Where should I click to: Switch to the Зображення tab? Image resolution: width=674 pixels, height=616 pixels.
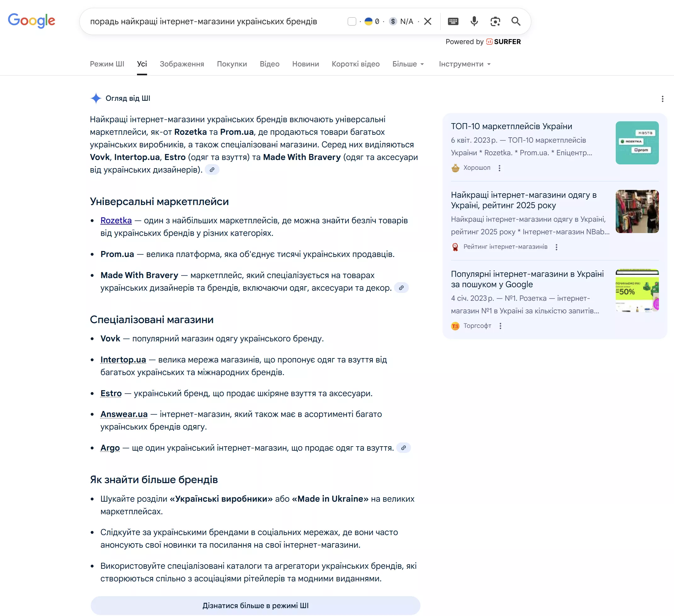click(181, 64)
